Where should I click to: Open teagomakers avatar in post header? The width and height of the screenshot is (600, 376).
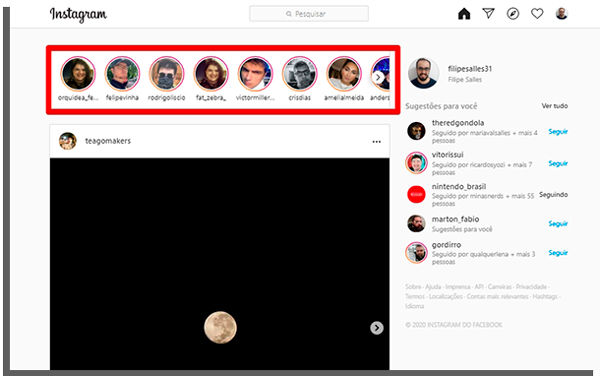click(68, 141)
